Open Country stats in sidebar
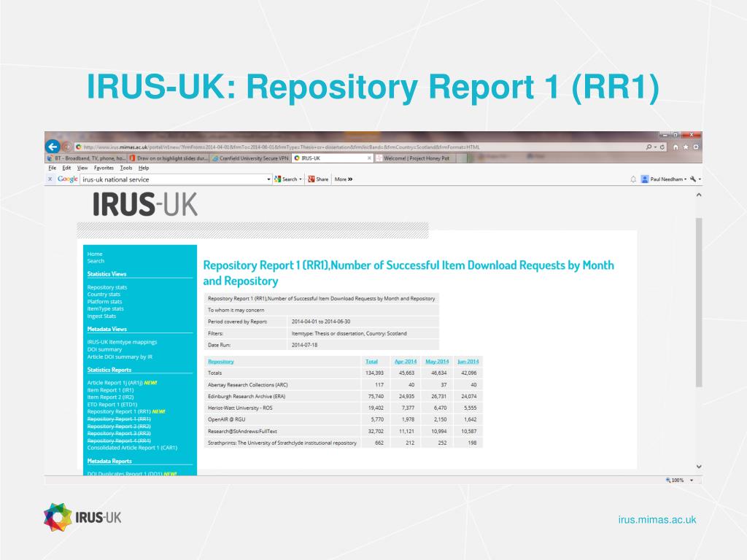Image resolution: width=747 pixels, height=560 pixels. [x=104, y=295]
